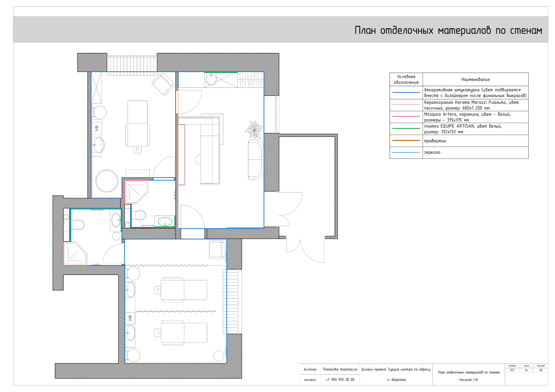This screenshot has width=555, height=392.
Task: Click the Масштаб 1:50 scale text
Action: click(x=468, y=380)
